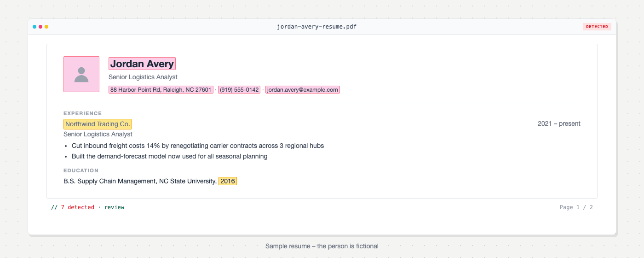Click the bullet about demand-forecast model
Viewport: 644px width, 258px height.
pyautogui.click(x=170, y=156)
